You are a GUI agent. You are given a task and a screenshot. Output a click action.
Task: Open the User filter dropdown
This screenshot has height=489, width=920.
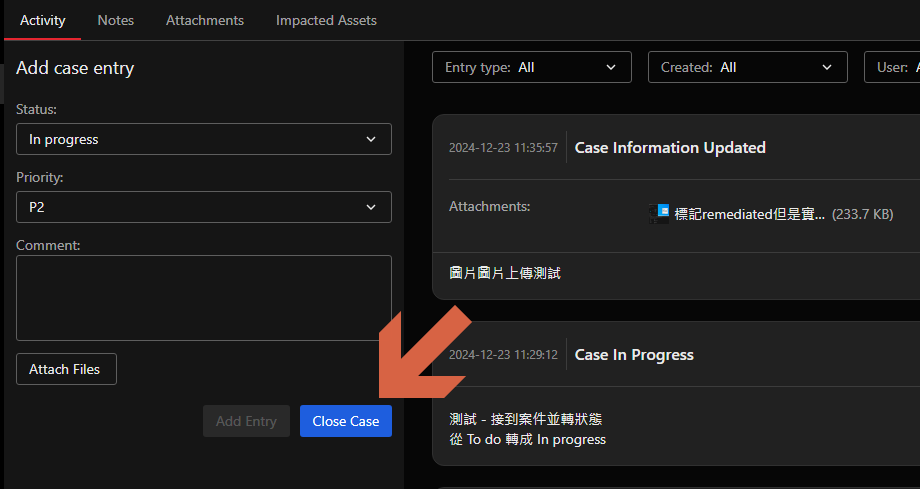coord(893,67)
